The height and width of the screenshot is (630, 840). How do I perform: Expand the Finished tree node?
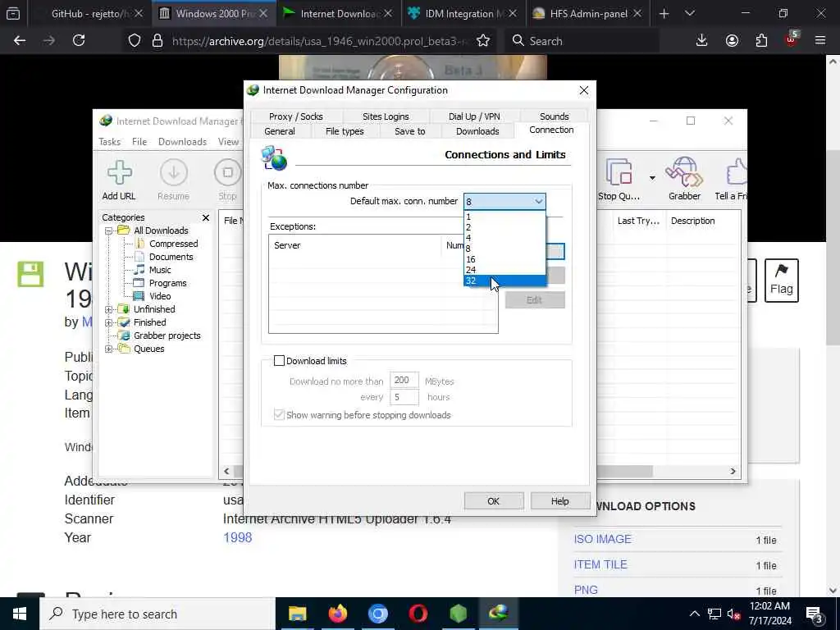(x=109, y=322)
